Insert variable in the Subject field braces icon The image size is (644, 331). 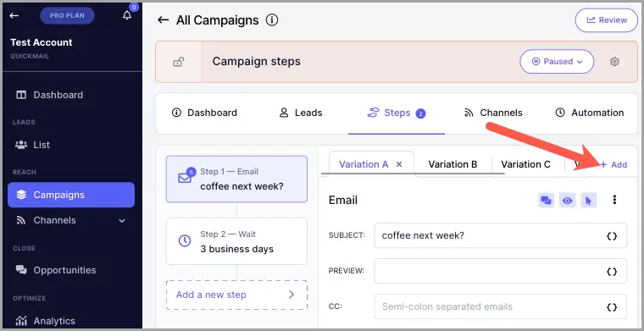(x=612, y=236)
